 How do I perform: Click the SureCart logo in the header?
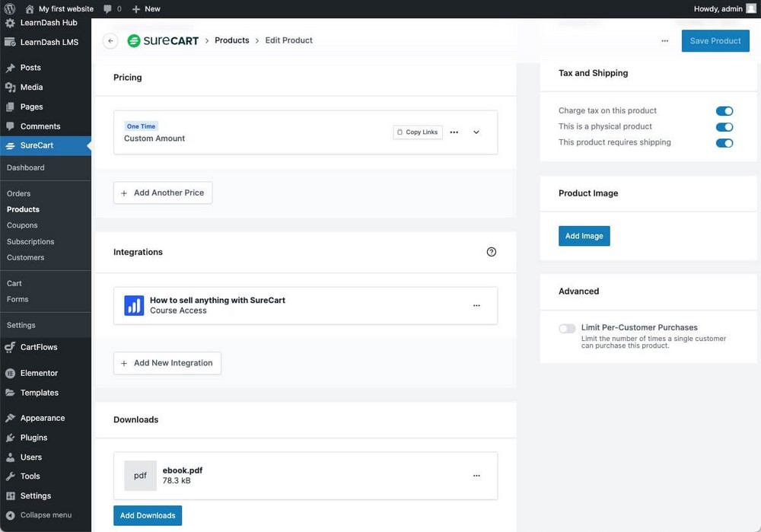163,41
